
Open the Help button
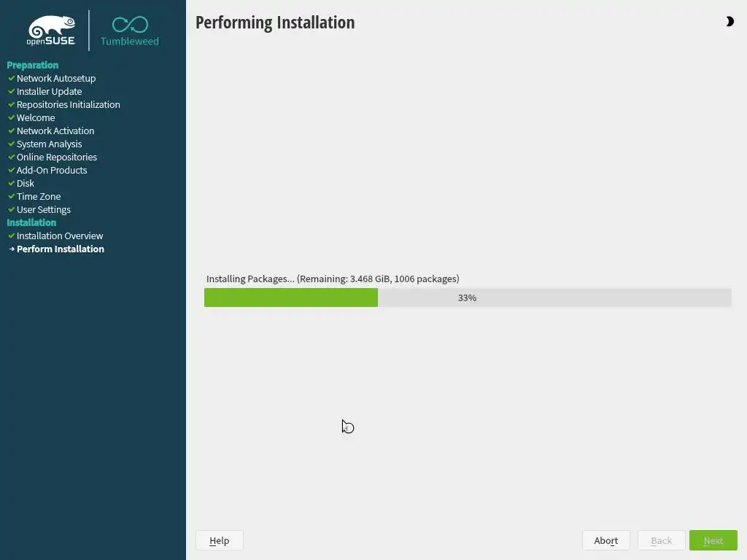pos(219,540)
